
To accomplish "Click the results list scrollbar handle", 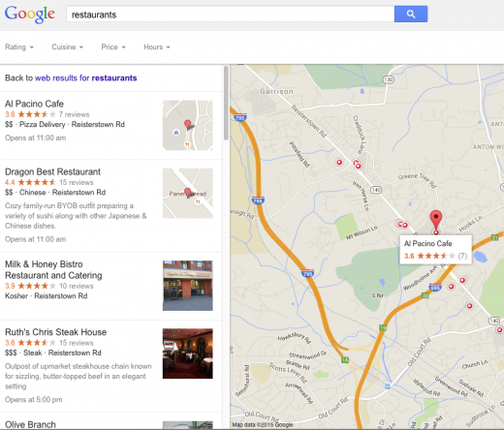I will pyautogui.click(x=226, y=103).
